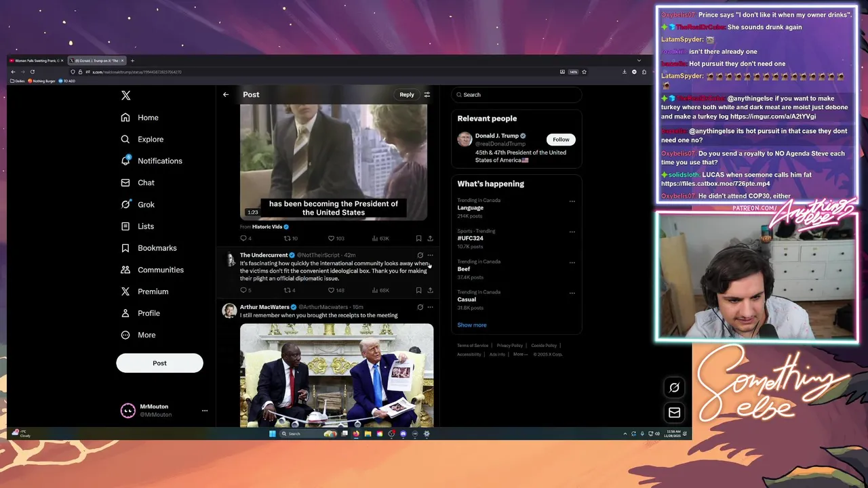Click the back arrow beside Post heading
868x488 pixels.
point(226,94)
